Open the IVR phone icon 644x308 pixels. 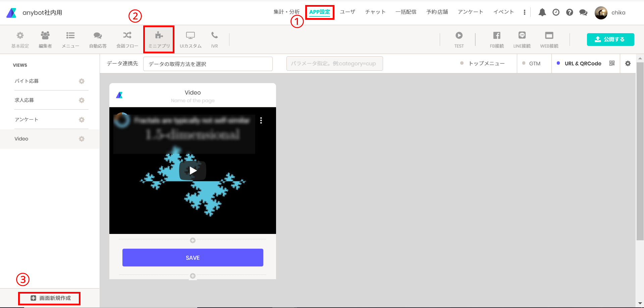click(214, 35)
